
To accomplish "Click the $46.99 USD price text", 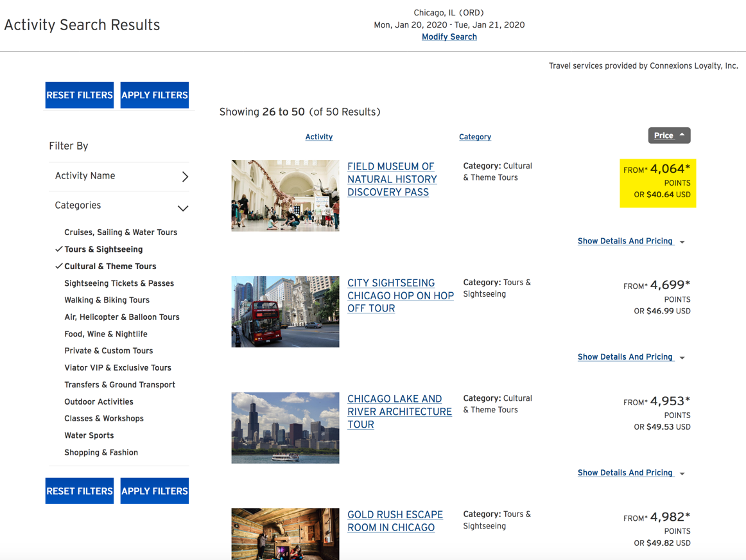I will (x=662, y=311).
